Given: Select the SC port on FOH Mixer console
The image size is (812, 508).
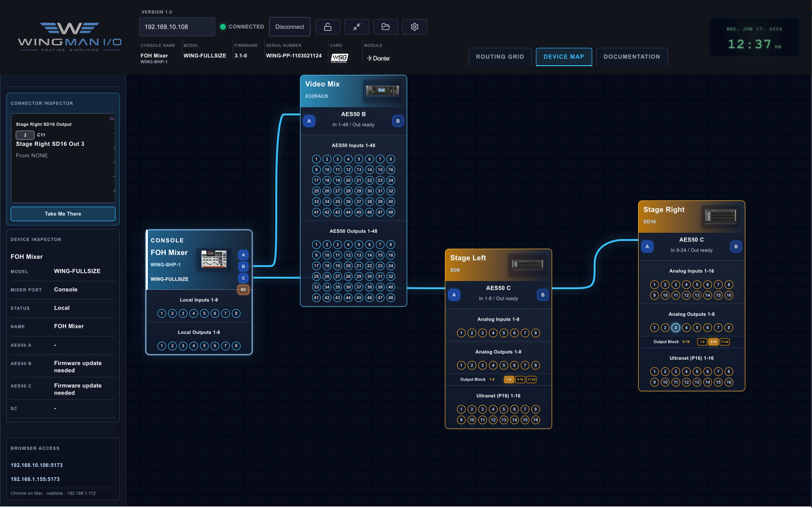Looking at the screenshot, I should tap(243, 290).
